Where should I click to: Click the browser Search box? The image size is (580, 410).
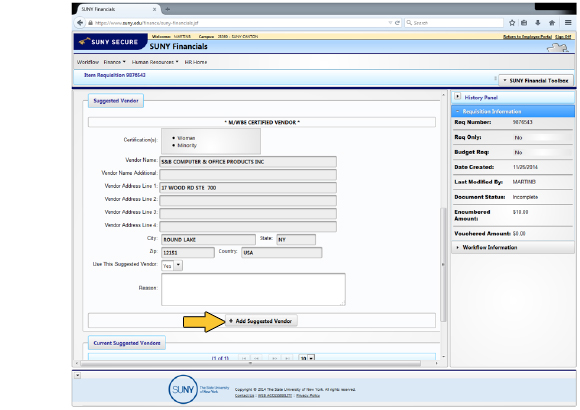(x=454, y=23)
